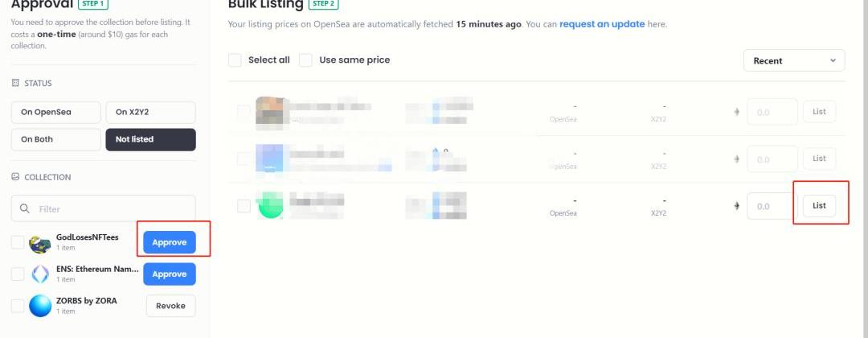Screen dimensions: 868x338
Task: Approve the GodLosesNFTees collection
Action: coord(170,243)
